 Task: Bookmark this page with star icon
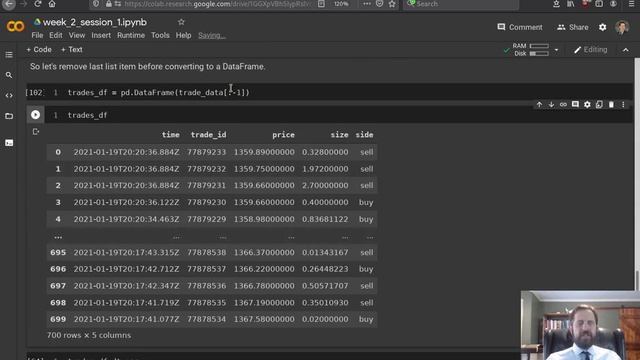coord(392,4)
